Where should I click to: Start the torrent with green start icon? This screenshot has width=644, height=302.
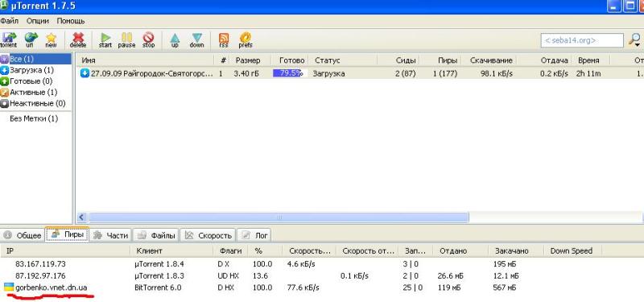tap(105, 40)
